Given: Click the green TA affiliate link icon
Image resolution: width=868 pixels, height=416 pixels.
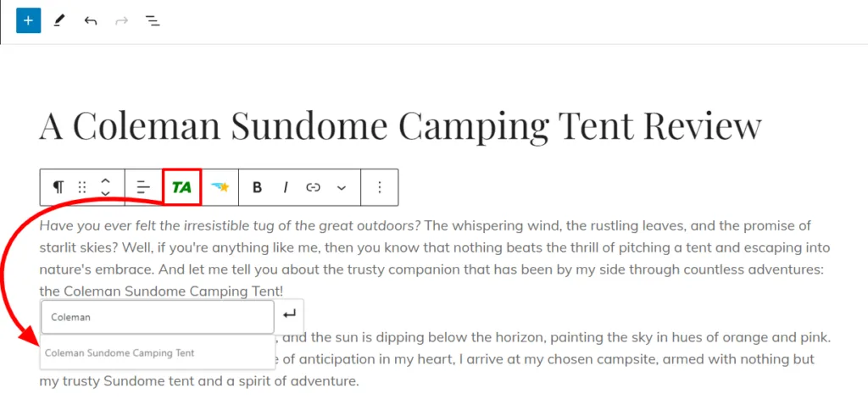Looking at the screenshot, I should 181,187.
